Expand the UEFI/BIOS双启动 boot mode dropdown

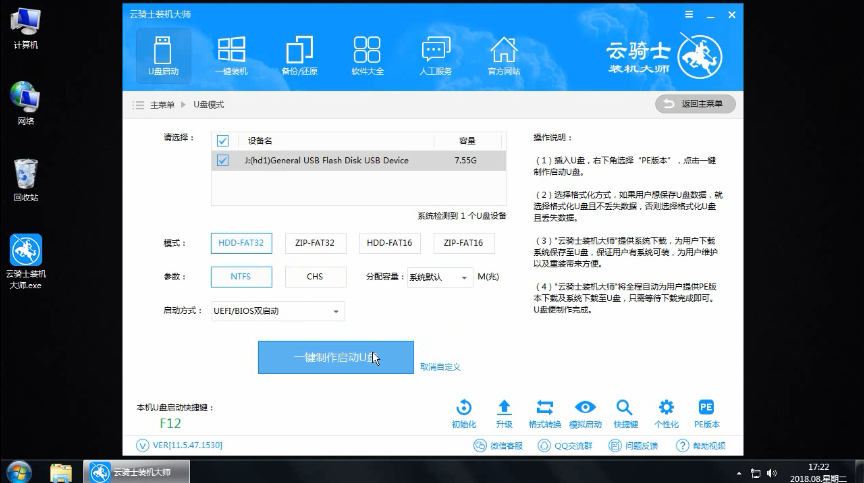click(x=278, y=311)
